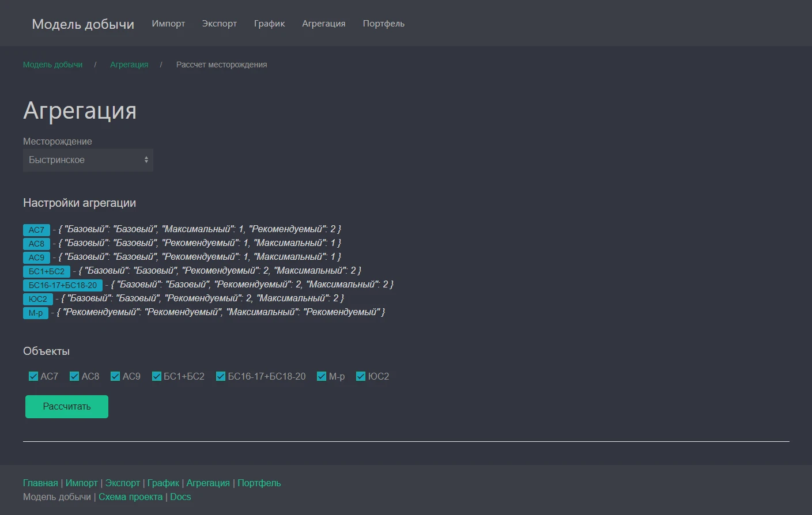Open График from the top menu
Screen dimensions: 812x515
click(x=269, y=24)
